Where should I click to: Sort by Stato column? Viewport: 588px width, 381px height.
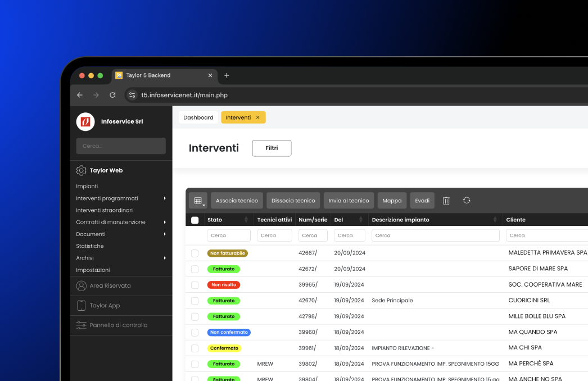(246, 220)
